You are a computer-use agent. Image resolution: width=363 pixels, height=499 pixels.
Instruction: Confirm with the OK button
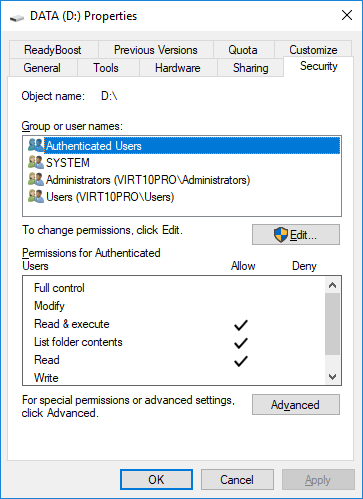(156, 480)
